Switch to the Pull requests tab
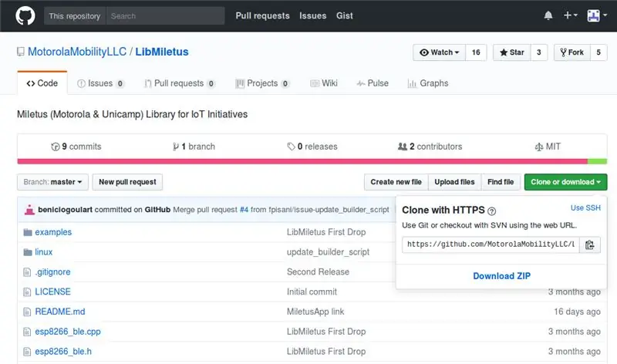This screenshot has width=617, height=364. click(180, 83)
